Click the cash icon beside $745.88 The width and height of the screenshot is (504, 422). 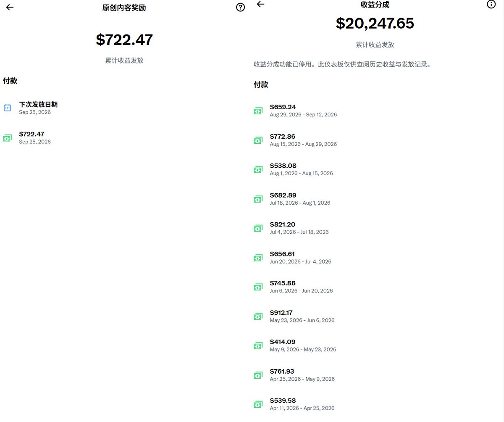click(x=258, y=287)
